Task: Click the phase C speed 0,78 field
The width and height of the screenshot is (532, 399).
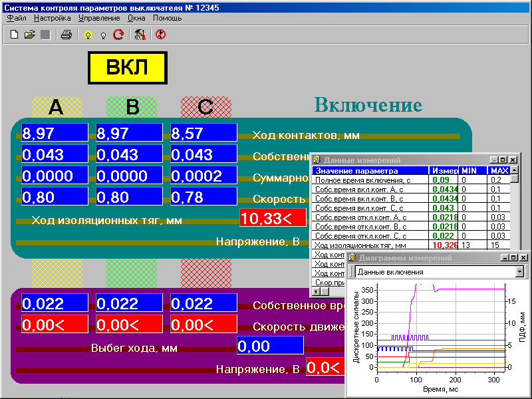Action: coord(203,196)
